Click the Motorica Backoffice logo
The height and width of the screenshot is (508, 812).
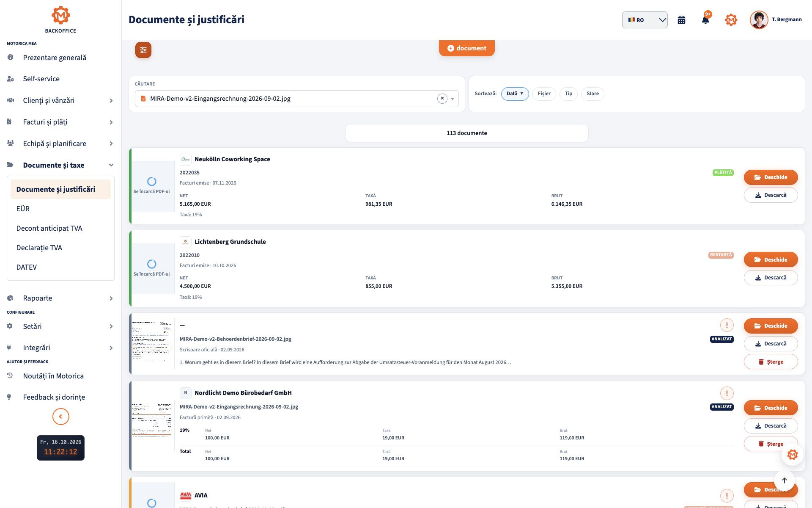pos(60,19)
